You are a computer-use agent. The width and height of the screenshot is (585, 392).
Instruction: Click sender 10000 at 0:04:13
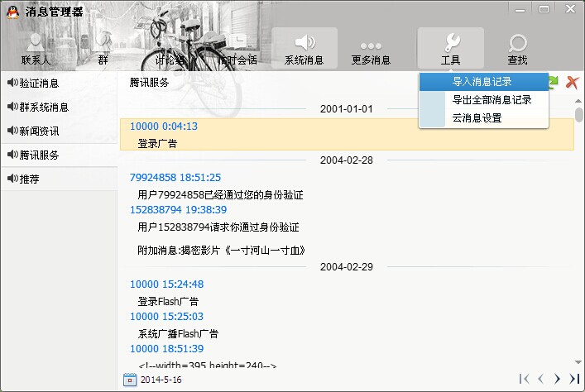pos(164,127)
